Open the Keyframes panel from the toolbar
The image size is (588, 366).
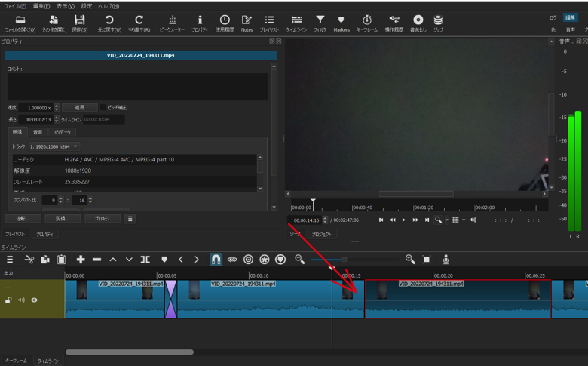[367, 23]
